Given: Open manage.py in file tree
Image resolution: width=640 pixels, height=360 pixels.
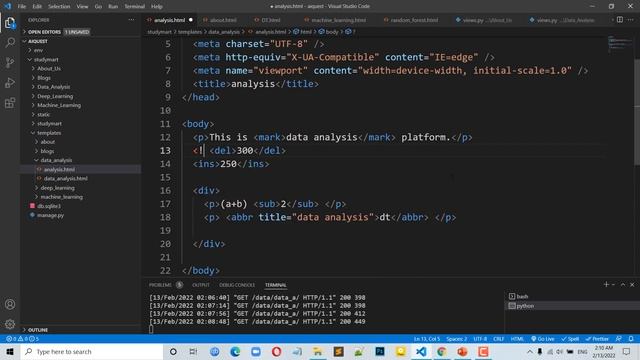Looking at the screenshot, I should tap(81, 215).
